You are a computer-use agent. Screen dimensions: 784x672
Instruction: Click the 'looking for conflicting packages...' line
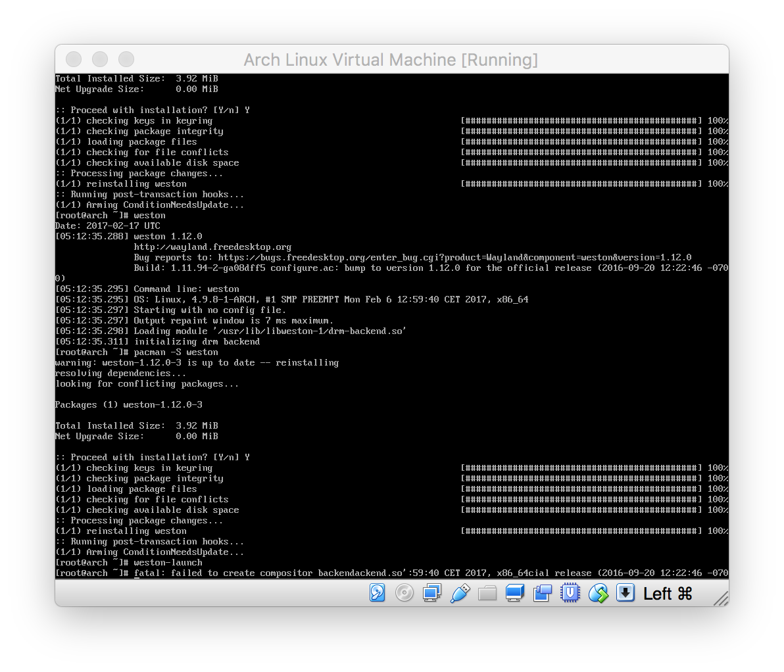tap(147, 383)
